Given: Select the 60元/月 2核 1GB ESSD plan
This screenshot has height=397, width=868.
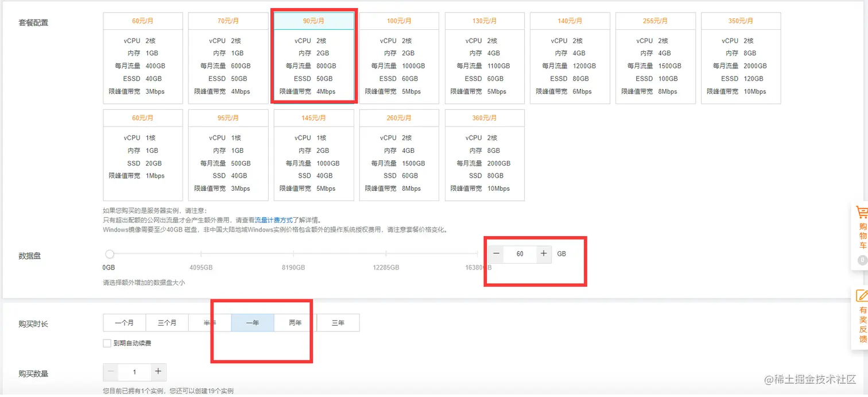Looking at the screenshot, I should (143, 58).
